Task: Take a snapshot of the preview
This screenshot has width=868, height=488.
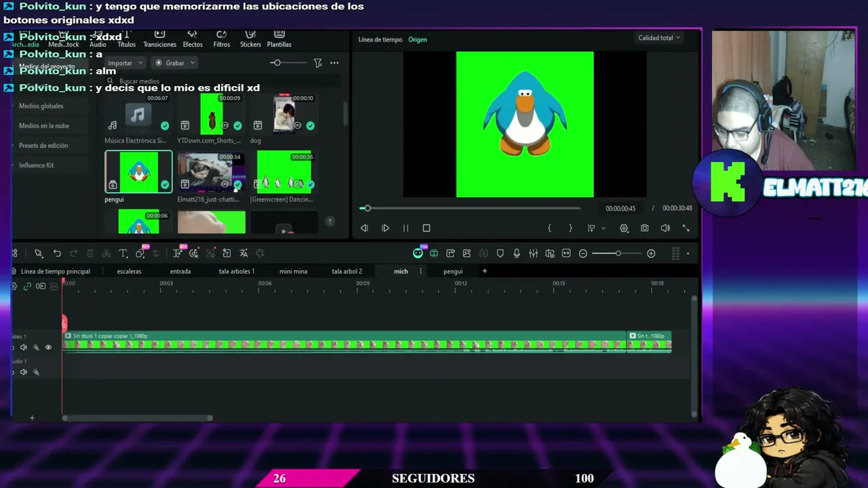Action: [x=644, y=228]
